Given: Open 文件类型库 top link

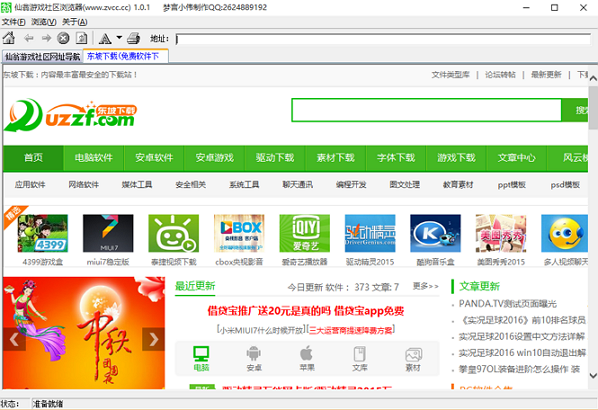Looking at the screenshot, I should [x=450, y=75].
